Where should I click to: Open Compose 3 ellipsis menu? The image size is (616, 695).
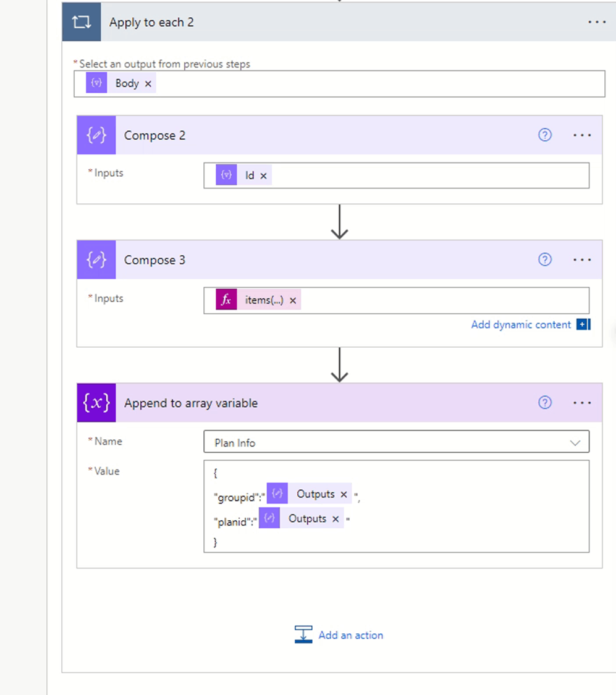pos(582,259)
